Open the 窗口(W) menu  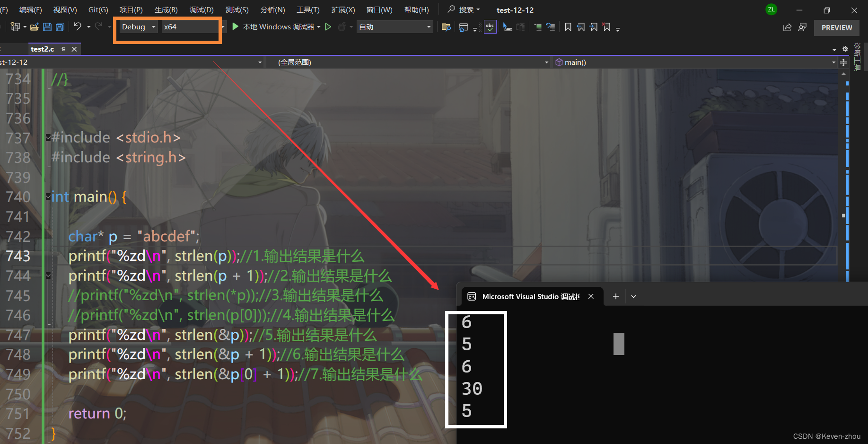pos(379,9)
